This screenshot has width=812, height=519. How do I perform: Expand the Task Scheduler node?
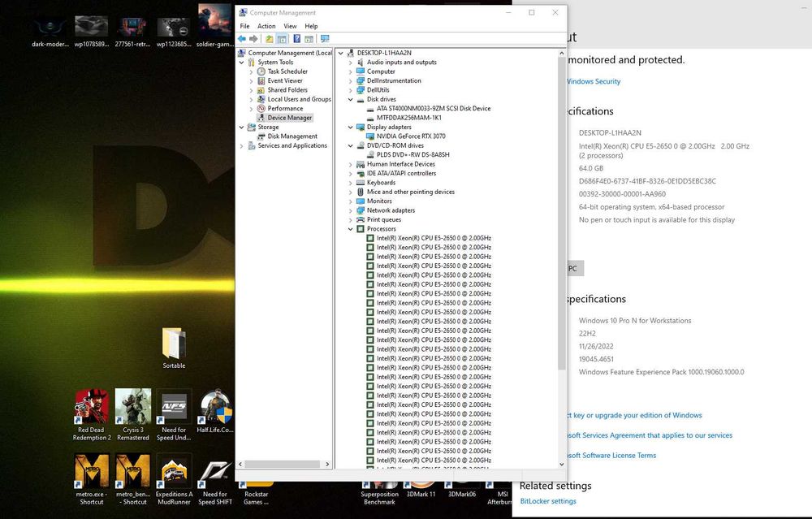click(x=252, y=71)
